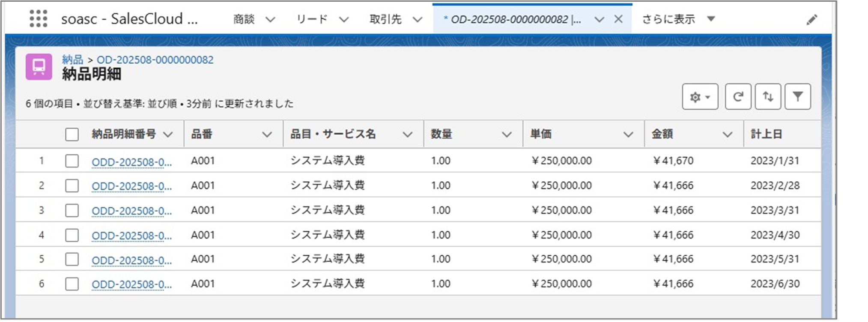The width and height of the screenshot is (868, 322).
Task: Click row 2 A001 part number cell
Action: (203, 186)
